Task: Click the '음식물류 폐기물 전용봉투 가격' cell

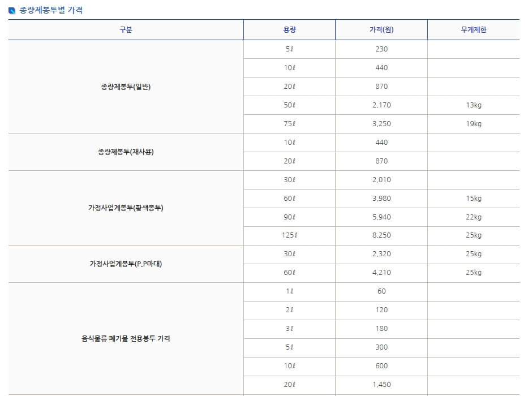Action: coord(126,338)
